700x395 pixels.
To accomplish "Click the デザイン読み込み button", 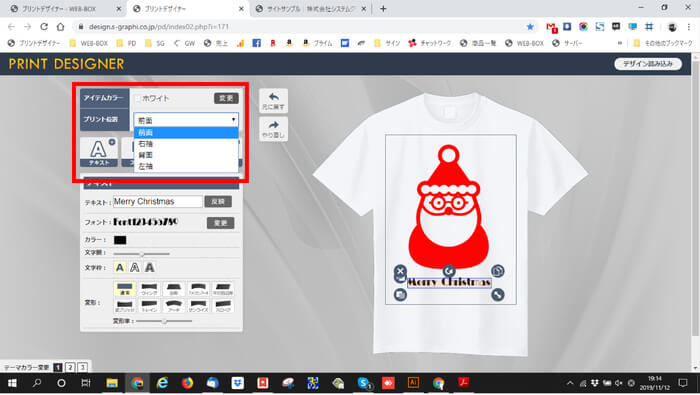I will point(648,64).
